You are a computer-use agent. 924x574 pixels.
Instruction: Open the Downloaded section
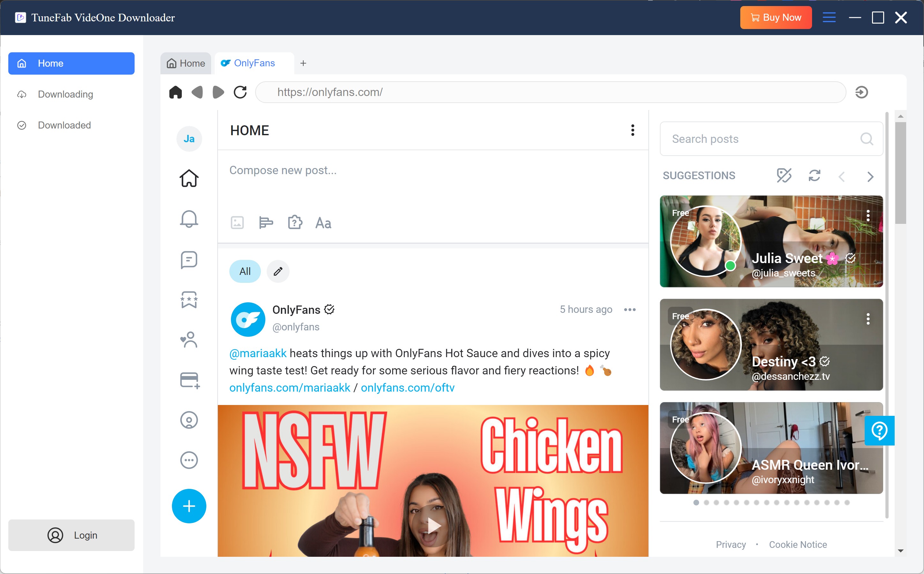71,125
